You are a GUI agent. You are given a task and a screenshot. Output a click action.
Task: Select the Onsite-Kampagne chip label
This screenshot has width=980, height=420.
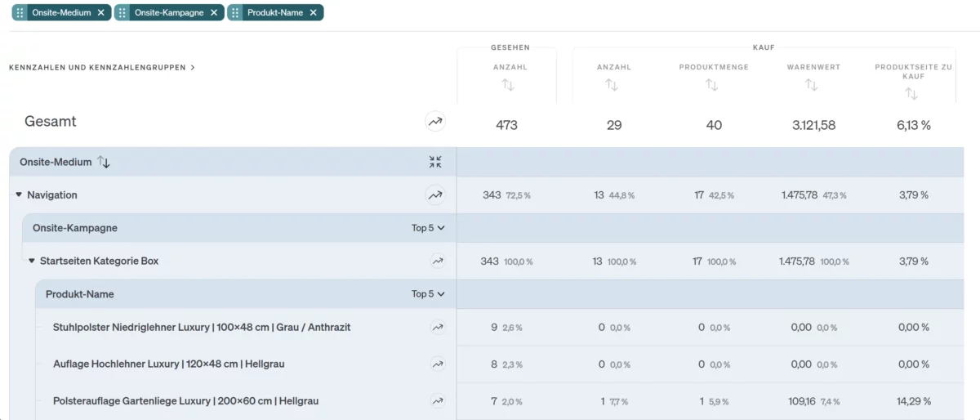pos(169,12)
